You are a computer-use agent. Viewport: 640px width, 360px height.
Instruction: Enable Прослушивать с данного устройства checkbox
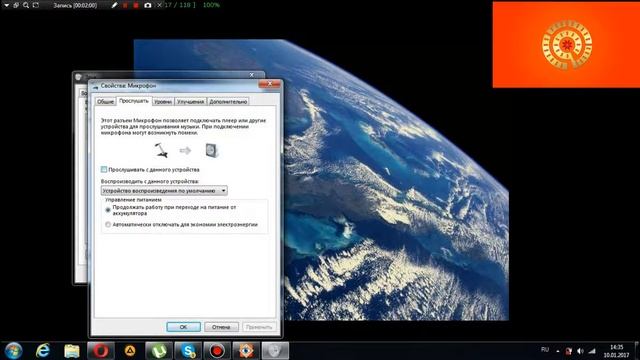(x=104, y=169)
